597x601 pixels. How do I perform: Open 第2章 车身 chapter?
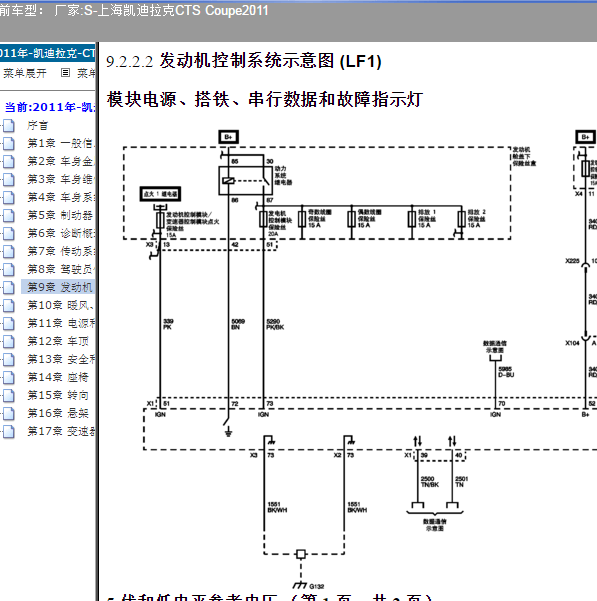coord(61,161)
